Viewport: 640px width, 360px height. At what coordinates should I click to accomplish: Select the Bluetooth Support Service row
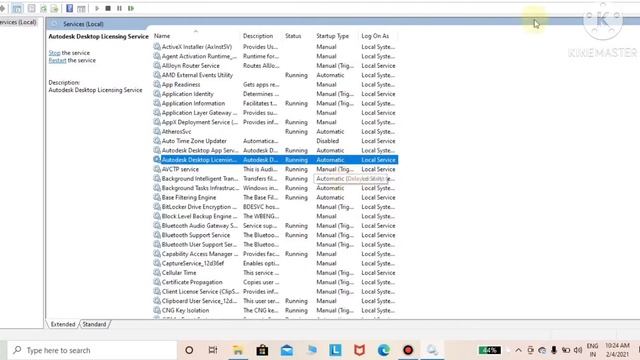coord(275,235)
